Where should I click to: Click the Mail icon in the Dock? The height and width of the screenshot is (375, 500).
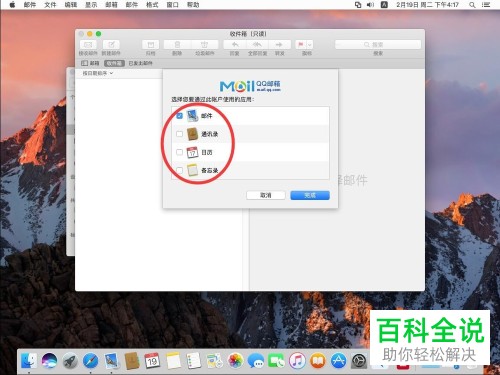111,361
